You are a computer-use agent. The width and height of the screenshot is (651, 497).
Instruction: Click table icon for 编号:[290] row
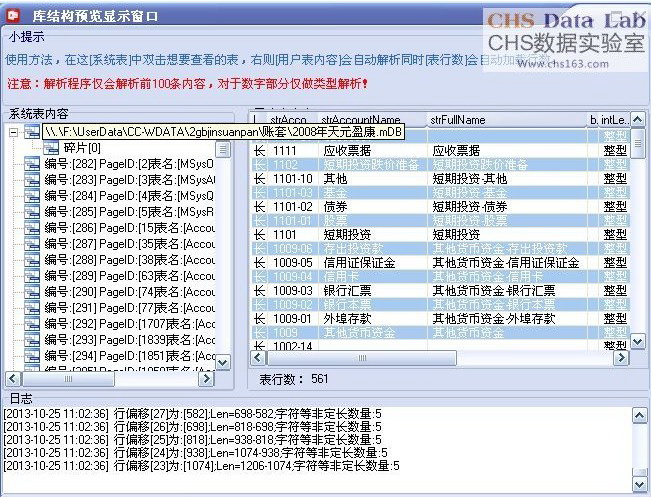[x=32, y=292]
